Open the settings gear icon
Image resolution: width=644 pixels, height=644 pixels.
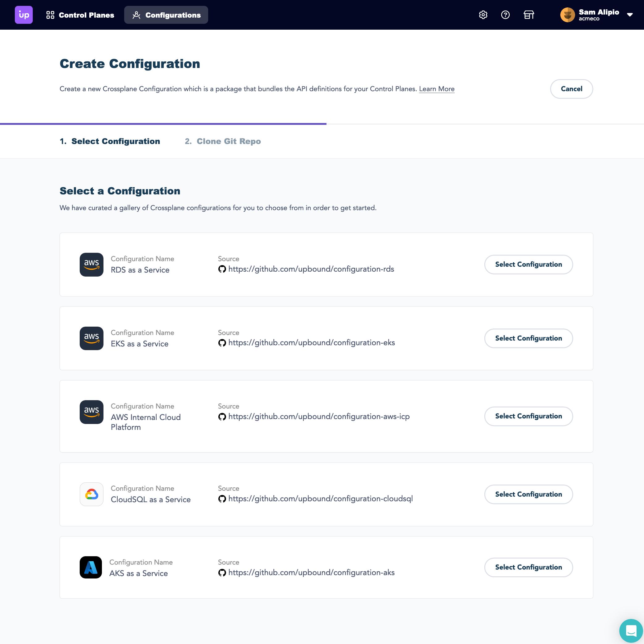483,15
